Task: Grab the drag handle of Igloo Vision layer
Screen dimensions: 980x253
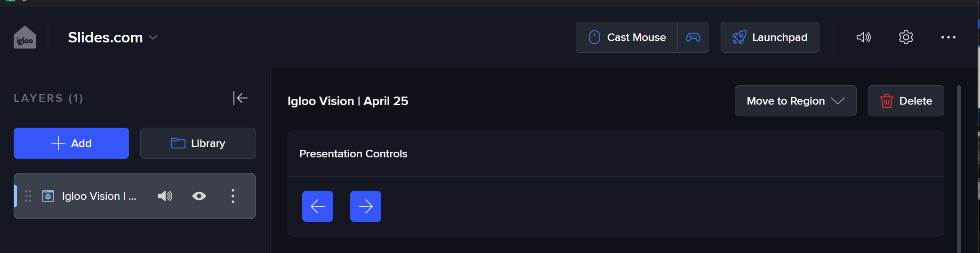Action: pos(28,196)
